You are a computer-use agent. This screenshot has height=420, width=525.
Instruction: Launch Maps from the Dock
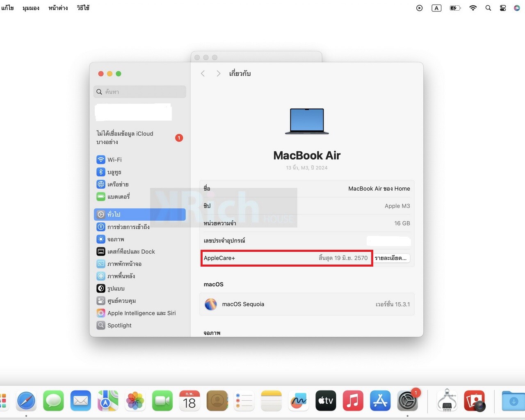108,401
